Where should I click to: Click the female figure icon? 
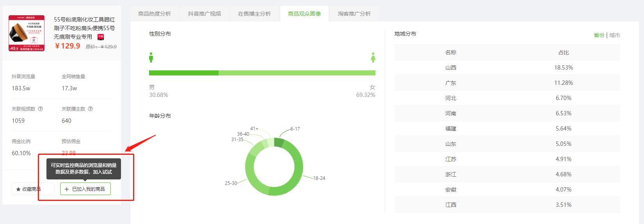[373, 57]
